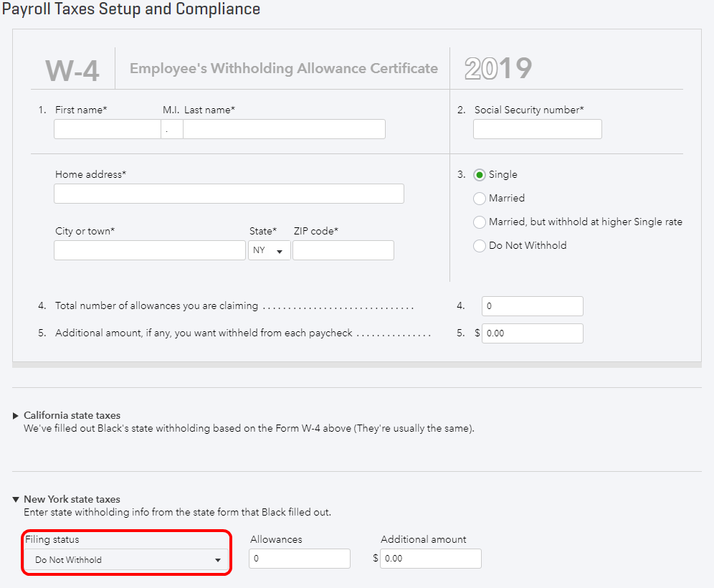The image size is (714, 588).
Task: Select the Single filing status radio
Action: (x=480, y=175)
